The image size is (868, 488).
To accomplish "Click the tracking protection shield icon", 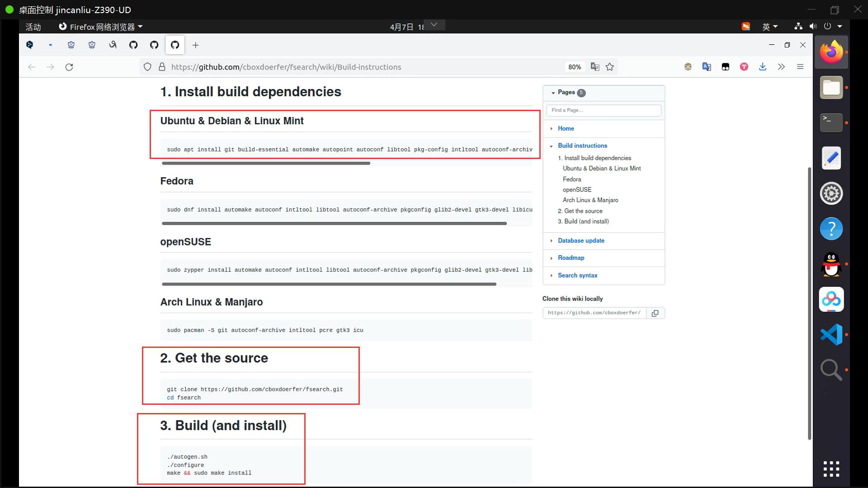I will click(x=147, y=67).
